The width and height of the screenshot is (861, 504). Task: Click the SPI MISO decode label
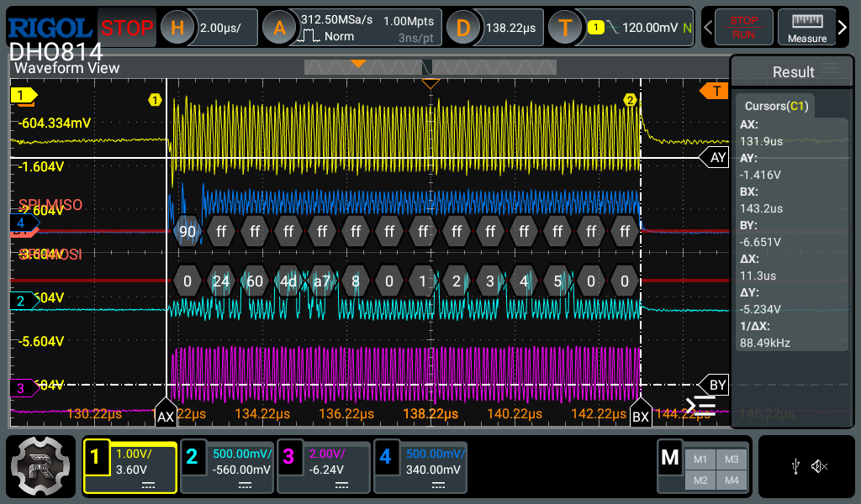click(50, 205)
